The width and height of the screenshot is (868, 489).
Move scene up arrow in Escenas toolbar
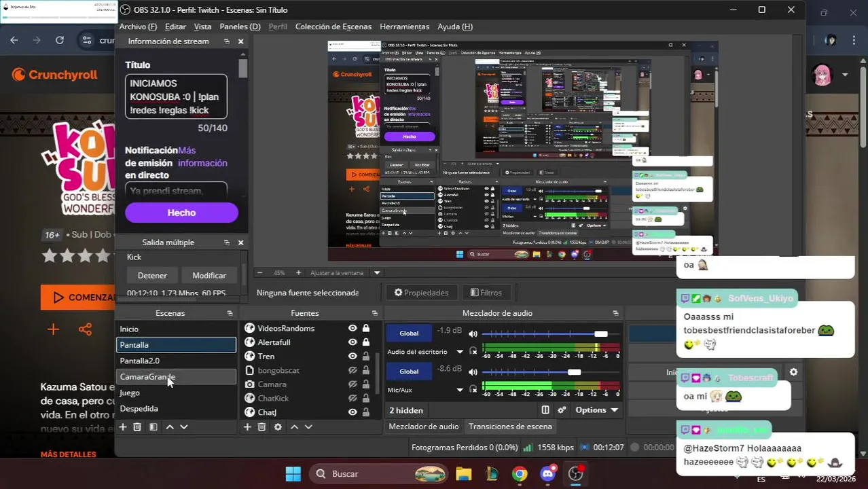click(170, 427)
